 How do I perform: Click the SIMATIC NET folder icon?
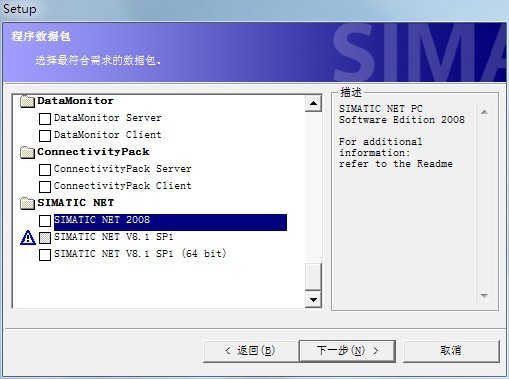27,203
